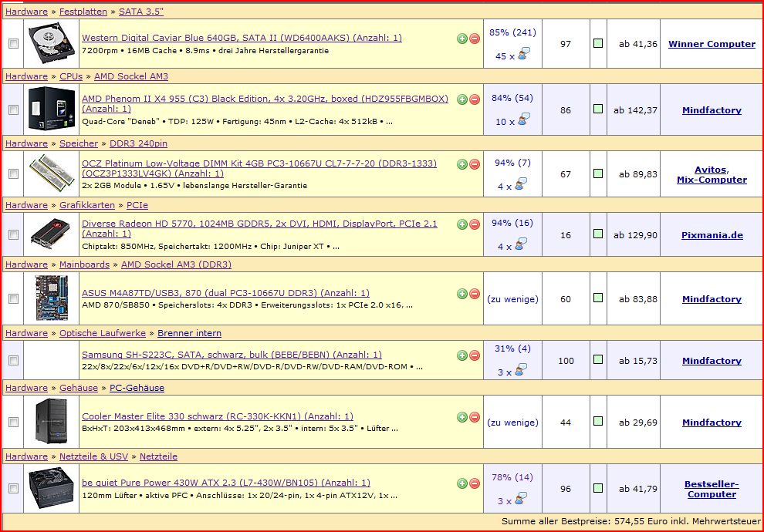Tick the left checkbox for be quiet Pure Power
This screenshot has height=532, width=764.
[x=13, y=489]
